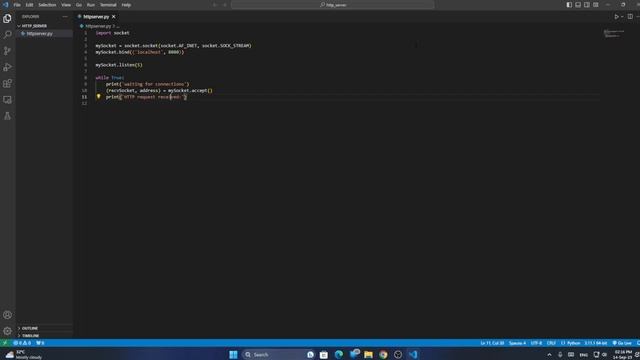
Task: Open the Terminal menu
Action: click(108, 5)
